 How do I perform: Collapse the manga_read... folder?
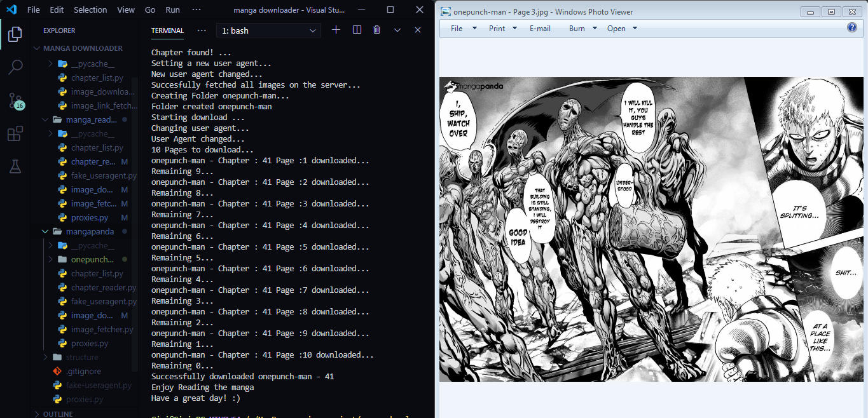(x=90, y=120)
